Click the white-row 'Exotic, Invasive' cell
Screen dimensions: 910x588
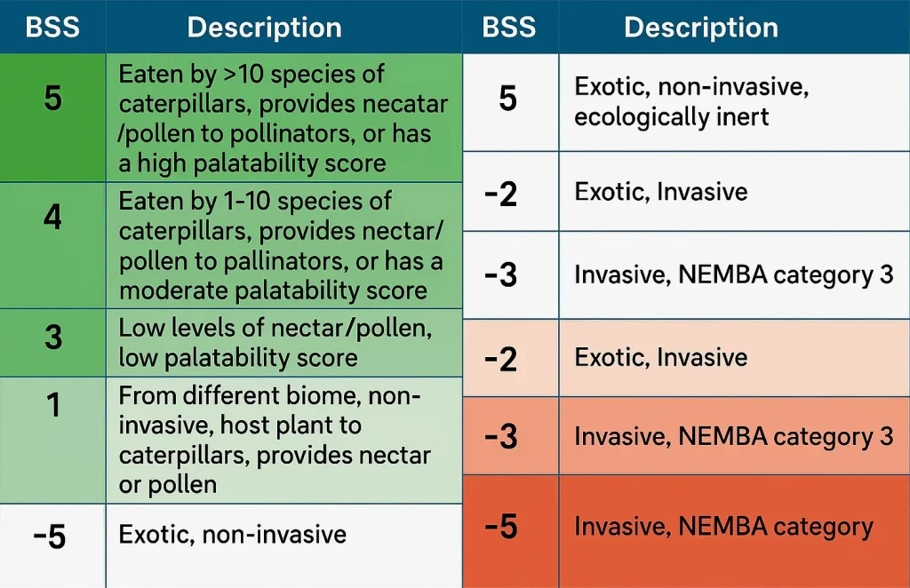735,191
